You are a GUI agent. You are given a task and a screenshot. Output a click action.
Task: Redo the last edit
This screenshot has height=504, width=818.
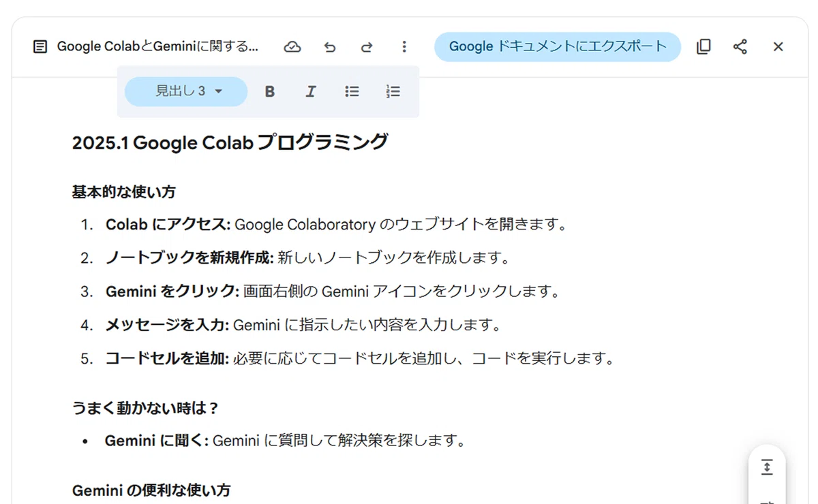(x=367, y=47)
